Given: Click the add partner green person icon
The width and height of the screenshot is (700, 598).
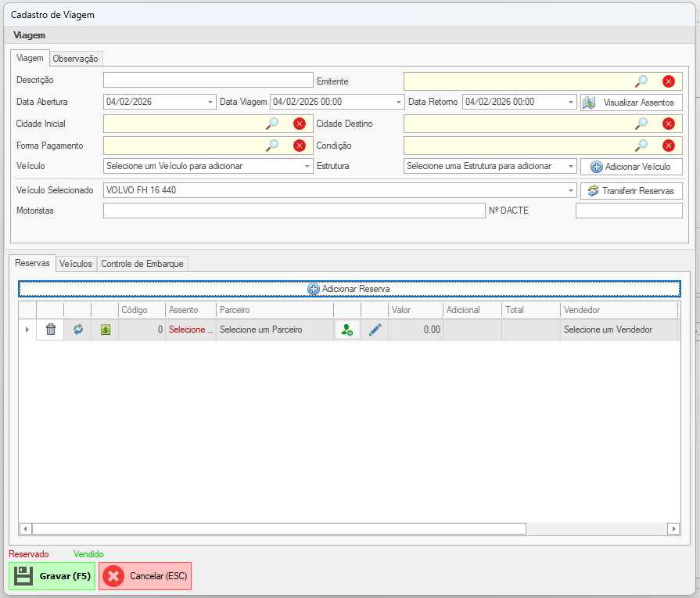Looking at the screenshot, I should click(x=347, y=330).
